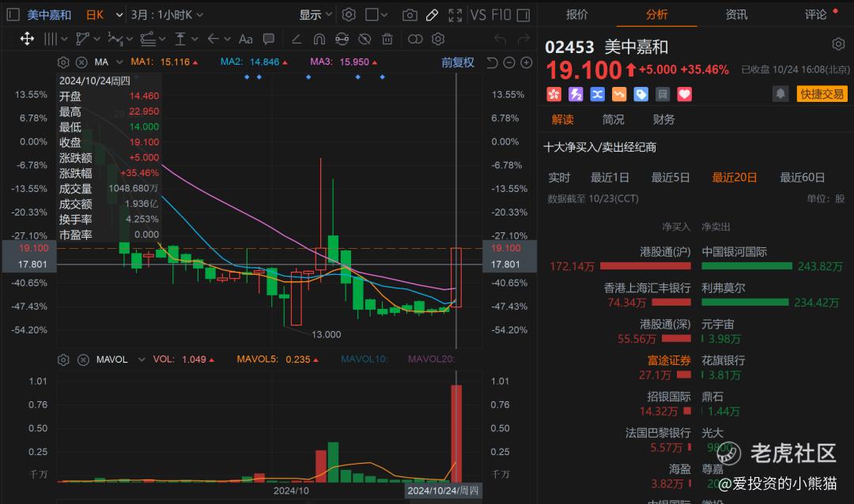Click the VS compare button
This screenshot has width=854, height=504.
click(478, 15)
